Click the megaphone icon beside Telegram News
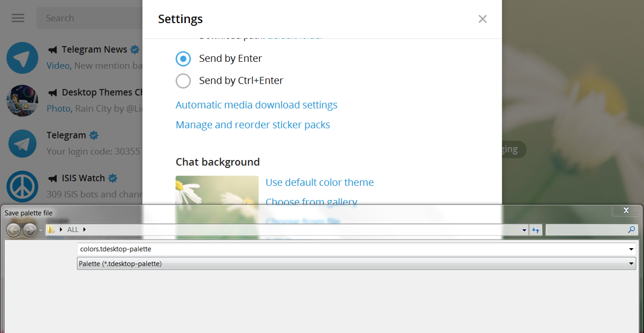The width and height of the screenshot is (644, 333). [x=53, y=50]
